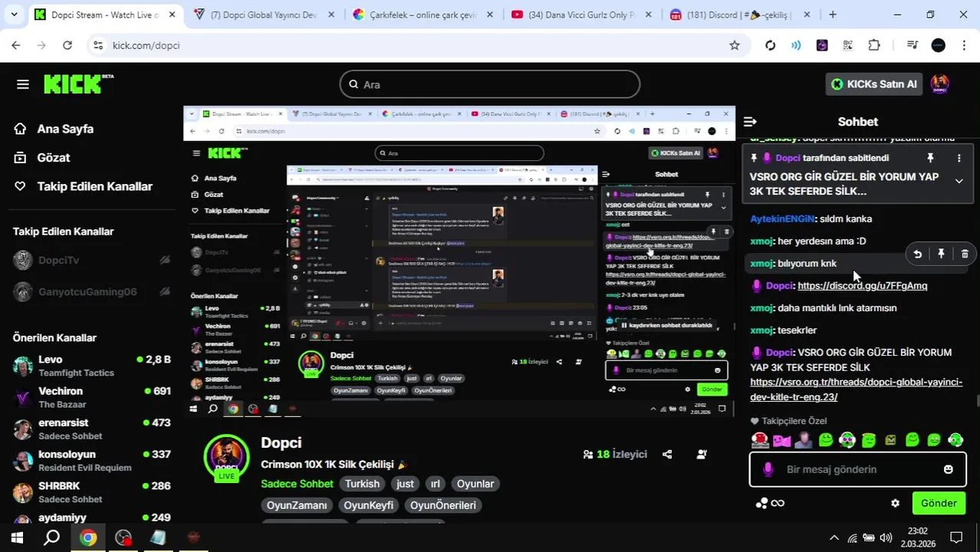This screenshot has height=552, width=980.
Task: Open the Chrome profile avatar in toolbar
Action: coord(938,45)
